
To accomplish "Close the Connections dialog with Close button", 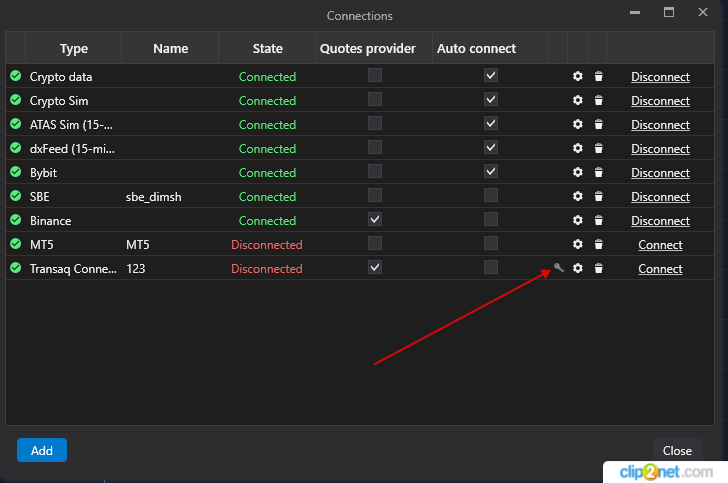I will [x=677, y=450].
